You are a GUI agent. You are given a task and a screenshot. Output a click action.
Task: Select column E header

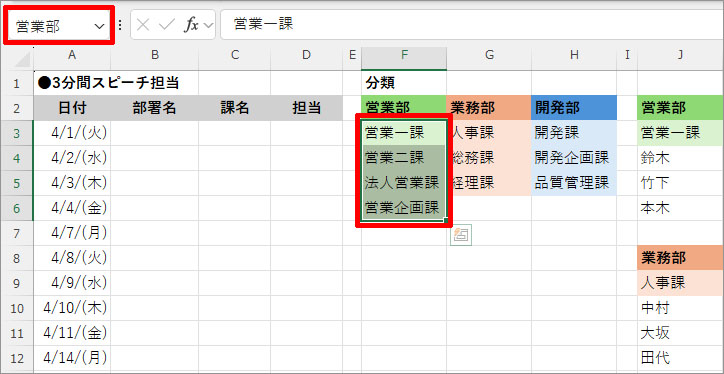[352, 55]
